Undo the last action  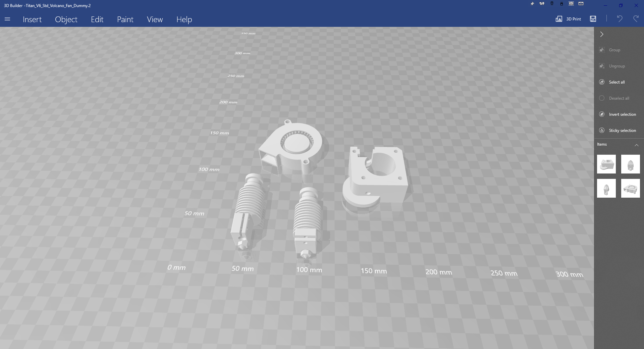click(620, 19)
